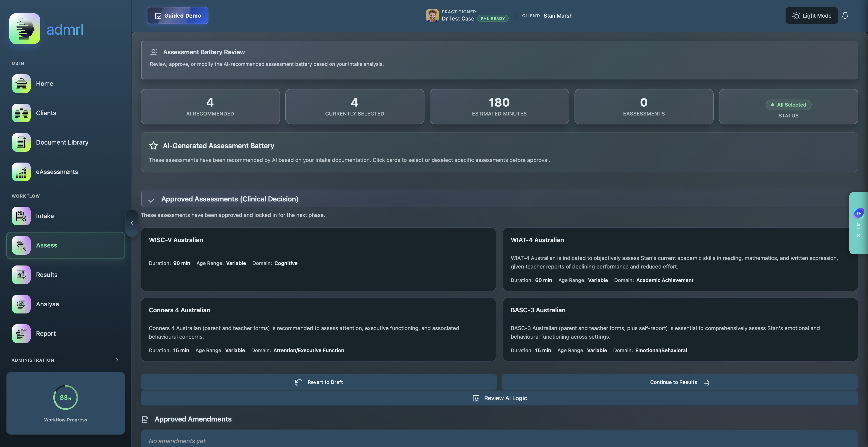Open the ALIX assistant side tab
868x447 pixels.
coord(858,223)
